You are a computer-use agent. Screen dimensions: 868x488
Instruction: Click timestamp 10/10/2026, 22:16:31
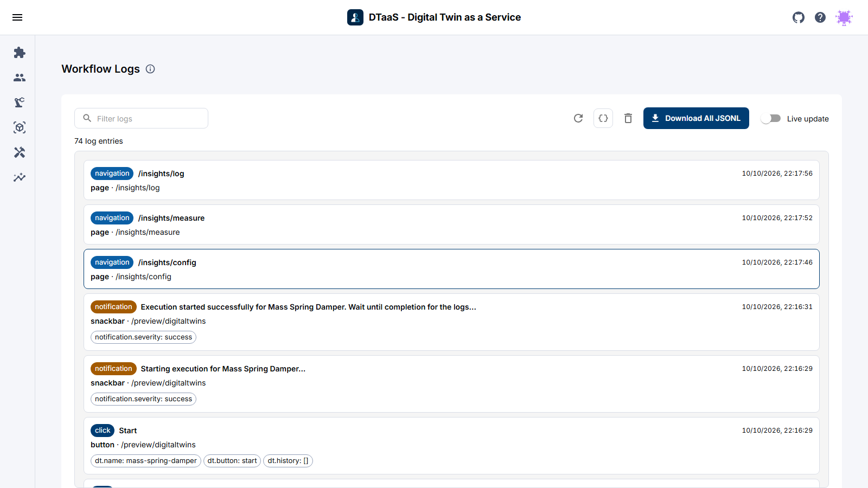(x=777, y=307)
